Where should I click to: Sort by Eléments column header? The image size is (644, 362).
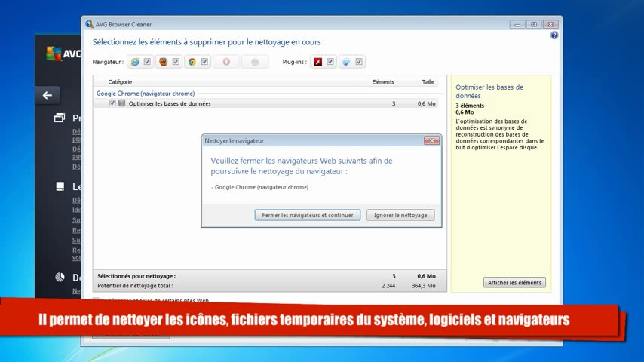click(x=383, y=82)
